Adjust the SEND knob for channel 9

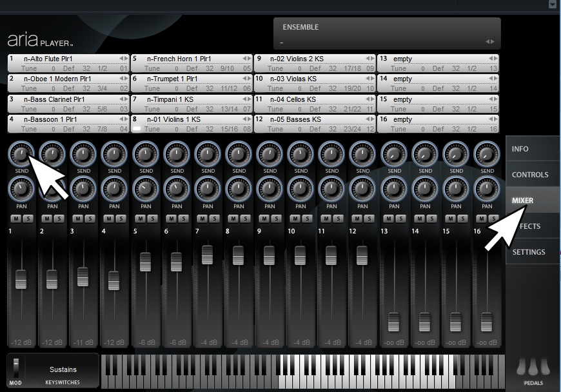click(x=270, y=155)
